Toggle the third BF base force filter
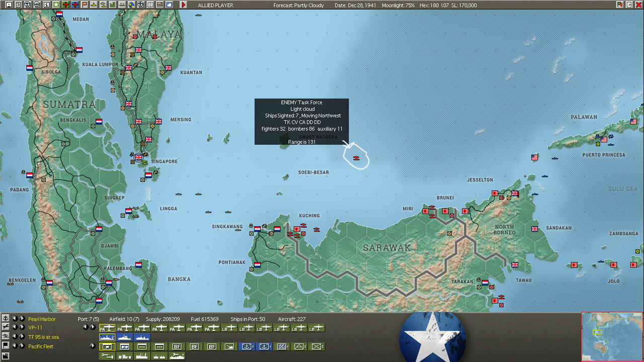The width and height of the screenshot is (644, 362). [x=212, y=346]
